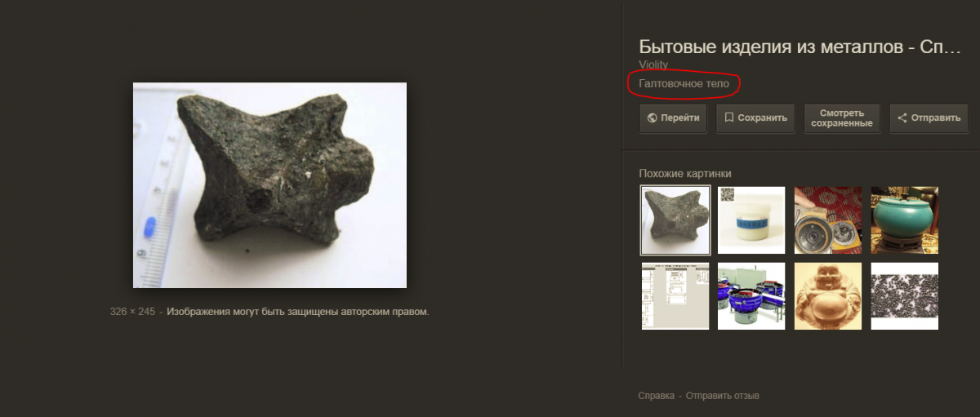Image resolution: width=980 pixels, height=417 pixels.
Task: Click the bookmark icon on Сохранить button
Action: coord(729,118)
